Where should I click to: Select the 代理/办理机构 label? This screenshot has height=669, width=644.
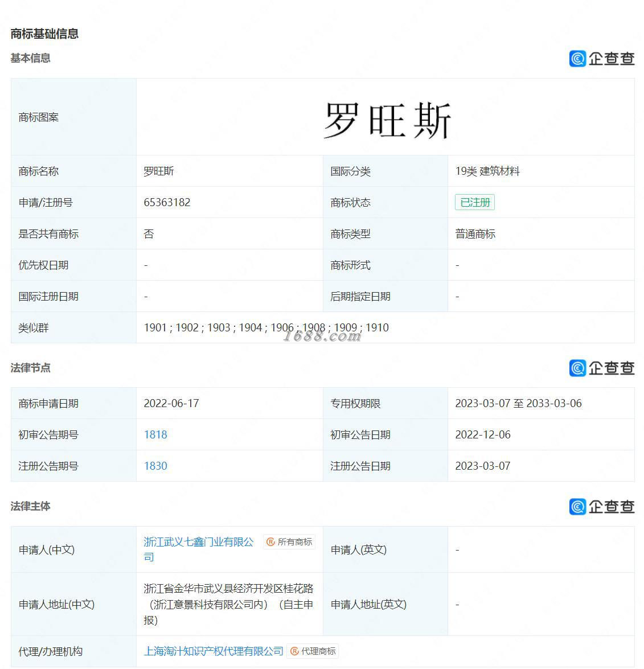[50, 651]
